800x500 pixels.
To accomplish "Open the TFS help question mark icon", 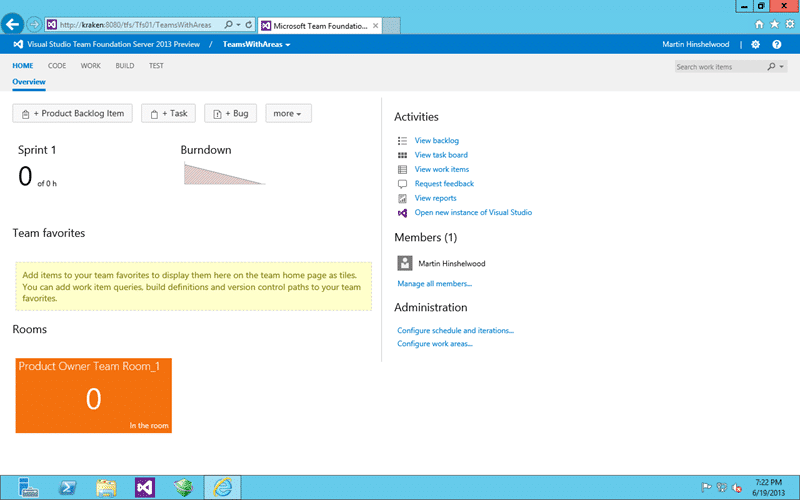I will coord(777,44).
